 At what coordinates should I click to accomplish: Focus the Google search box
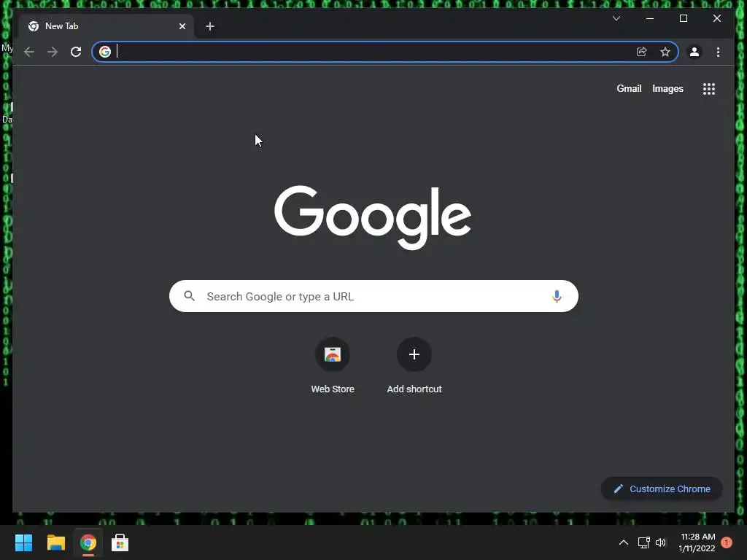tap(373, 296)
